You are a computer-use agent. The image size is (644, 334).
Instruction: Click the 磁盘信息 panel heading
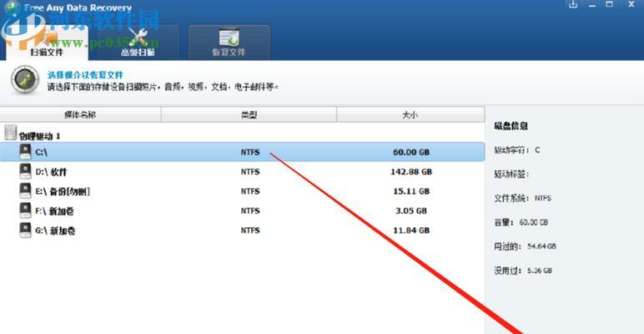point(511,126)
